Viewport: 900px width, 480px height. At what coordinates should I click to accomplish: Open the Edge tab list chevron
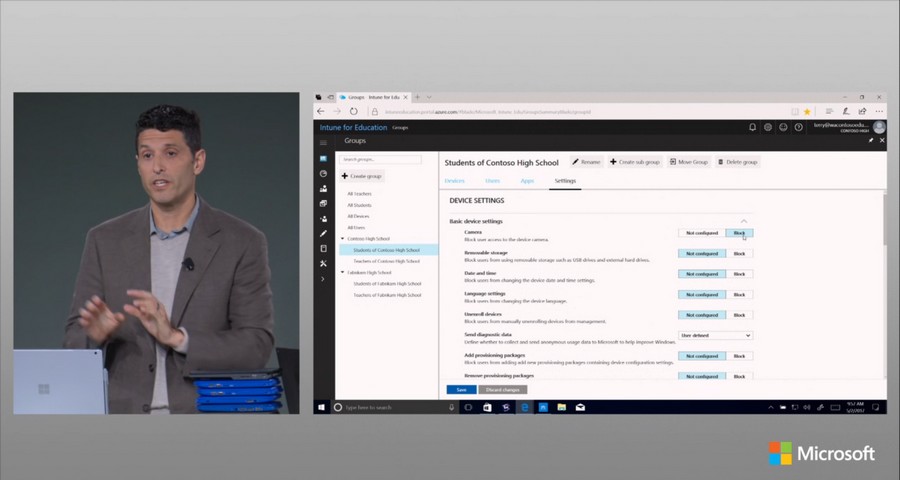pyautogui.click(x=429, y=97)
